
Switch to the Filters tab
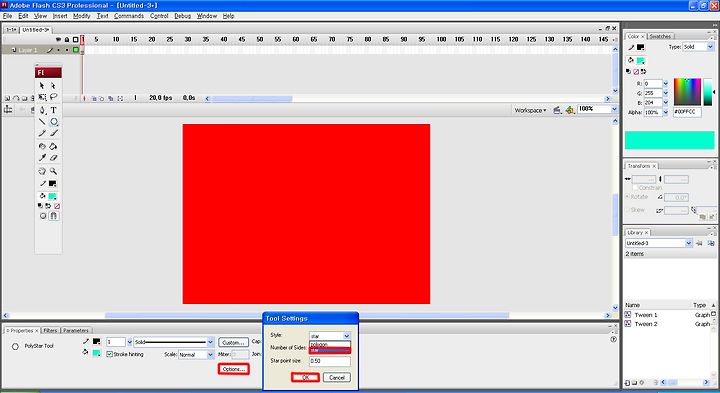[x=51, y=331]
